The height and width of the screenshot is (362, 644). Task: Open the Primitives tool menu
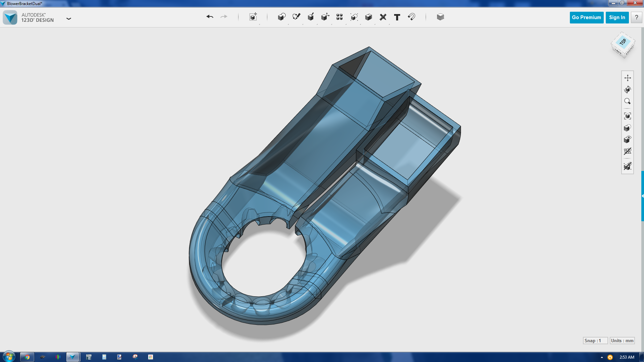[281, 17]
